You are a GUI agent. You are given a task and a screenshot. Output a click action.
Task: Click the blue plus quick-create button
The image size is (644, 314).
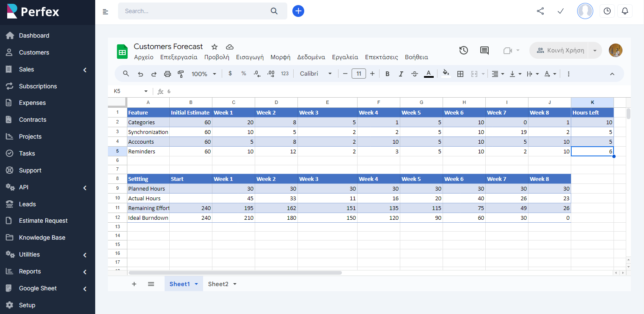tap(298, 11)
